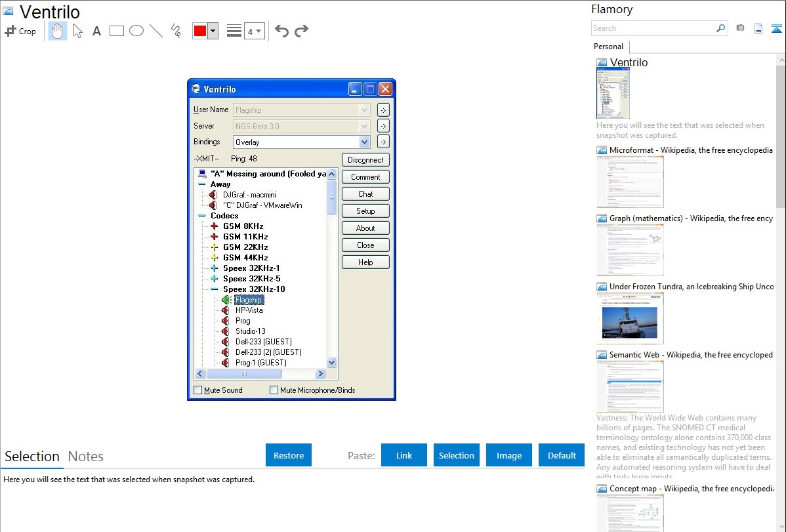Click the computer icon at tree top
The height and width of the screenshot is (532, 786).
point(203,174)
